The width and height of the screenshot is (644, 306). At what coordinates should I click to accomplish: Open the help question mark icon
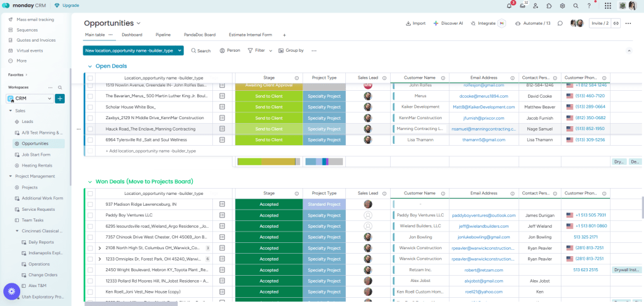click(x=589, y=6)
